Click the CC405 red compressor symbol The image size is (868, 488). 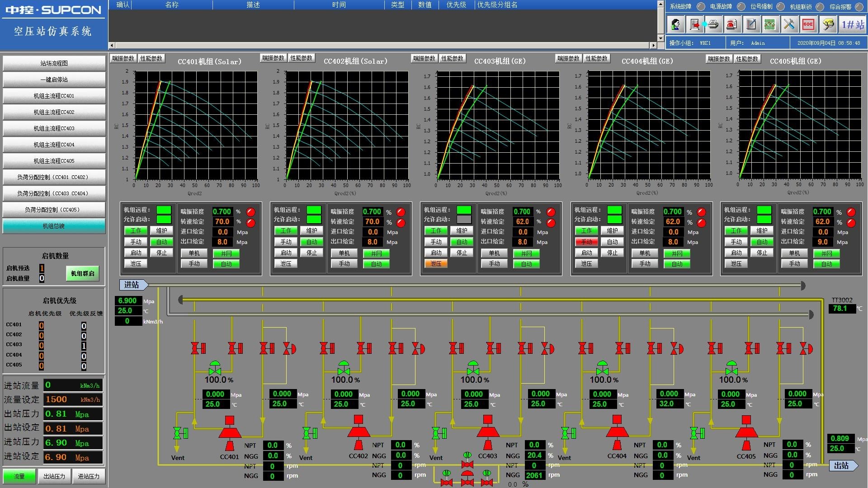746,432
